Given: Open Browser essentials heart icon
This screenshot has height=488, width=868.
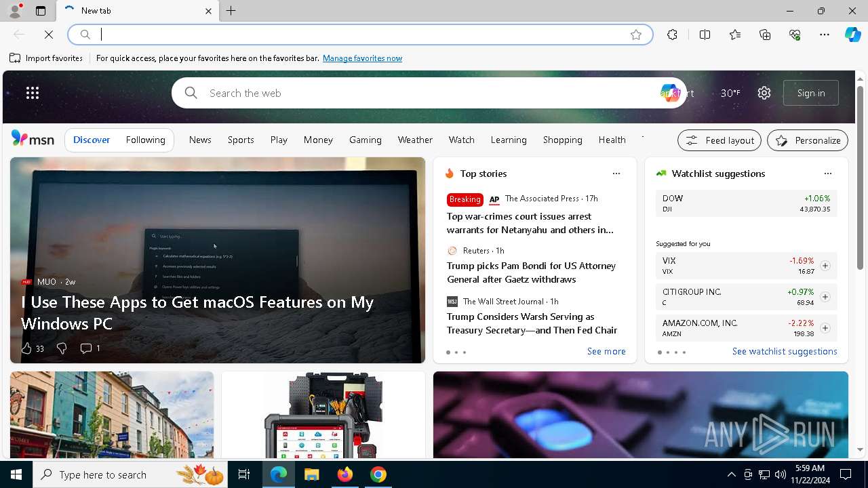Looking at the screenshot, I should [795, 35].
